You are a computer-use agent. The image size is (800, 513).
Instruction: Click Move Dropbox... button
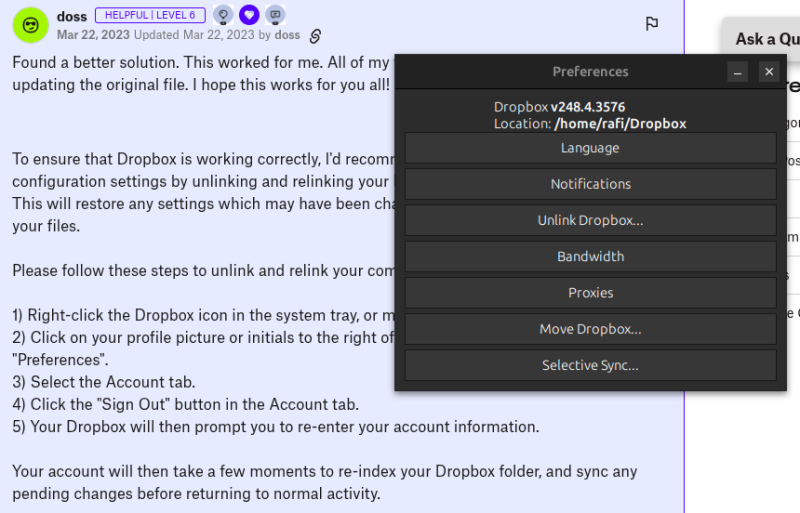point(590,329)
